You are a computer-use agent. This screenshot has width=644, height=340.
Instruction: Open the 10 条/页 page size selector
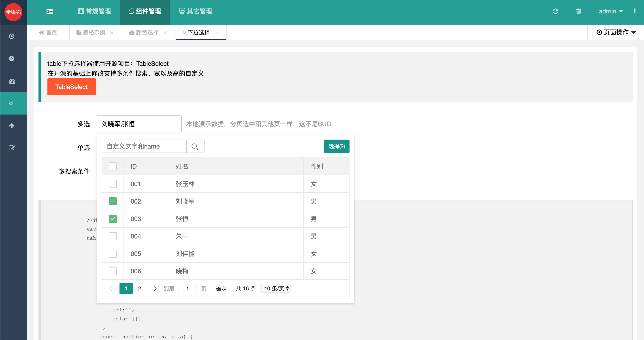(x=275, y=288)
